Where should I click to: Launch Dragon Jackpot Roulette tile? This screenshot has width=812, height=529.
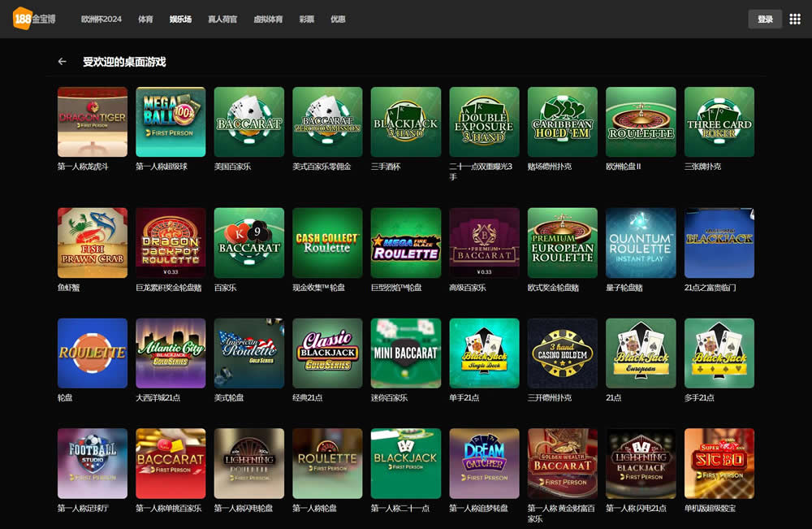[171, 243]
